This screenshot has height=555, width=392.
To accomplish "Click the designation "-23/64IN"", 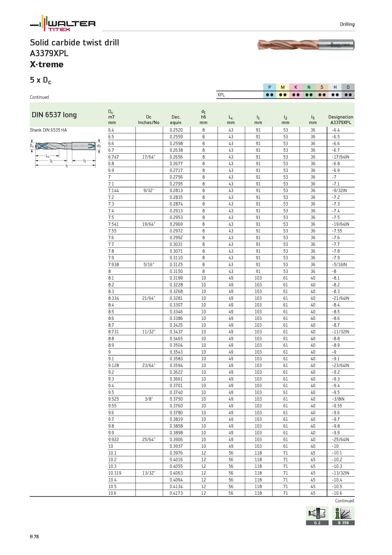I will tap(340, 365).
